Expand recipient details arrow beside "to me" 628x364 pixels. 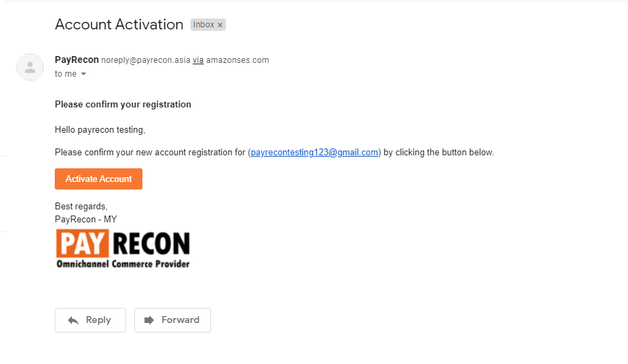[x=84, y=74]
